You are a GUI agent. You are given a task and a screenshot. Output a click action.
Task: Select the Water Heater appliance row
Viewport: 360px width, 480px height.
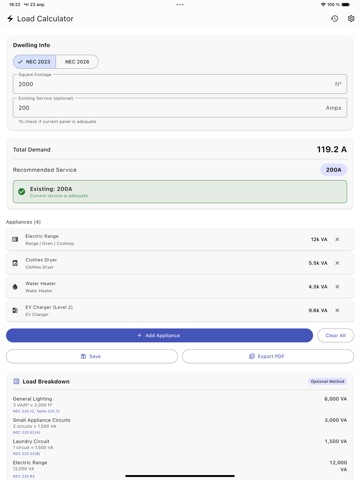[x=180, y=287]
